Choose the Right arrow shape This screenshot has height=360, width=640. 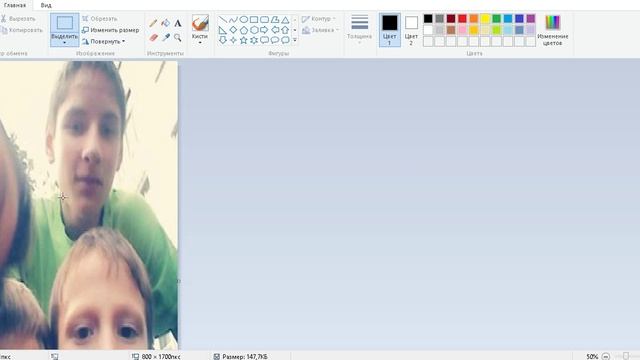coord(264,30)
